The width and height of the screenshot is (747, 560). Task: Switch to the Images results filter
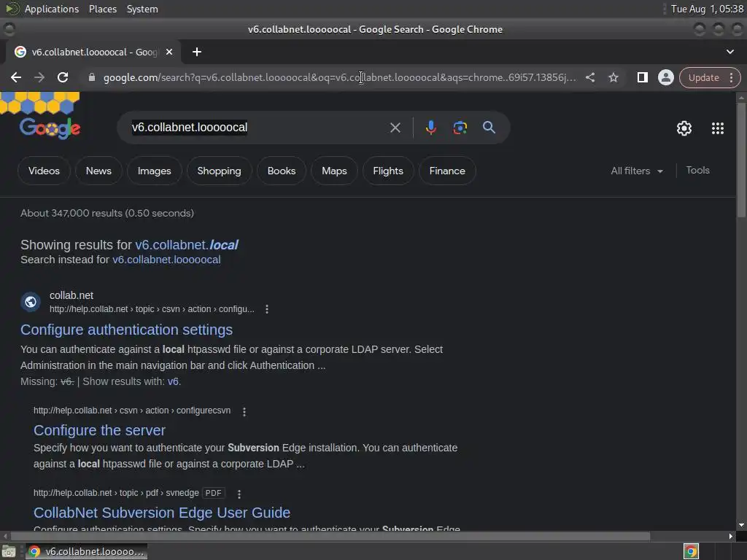155,171
